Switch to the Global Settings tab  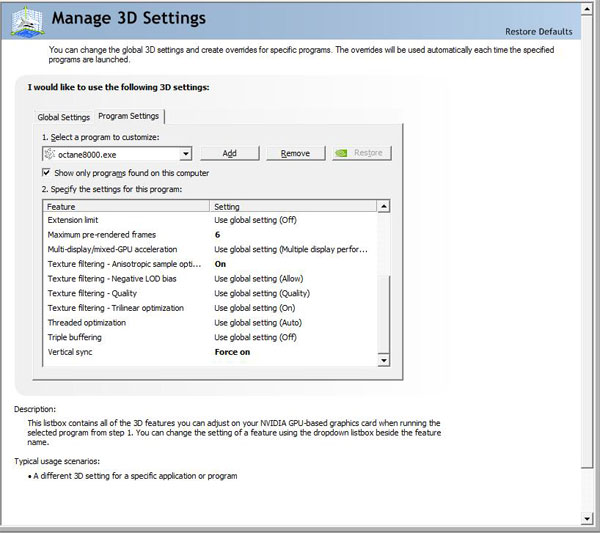tap(64, 117)
